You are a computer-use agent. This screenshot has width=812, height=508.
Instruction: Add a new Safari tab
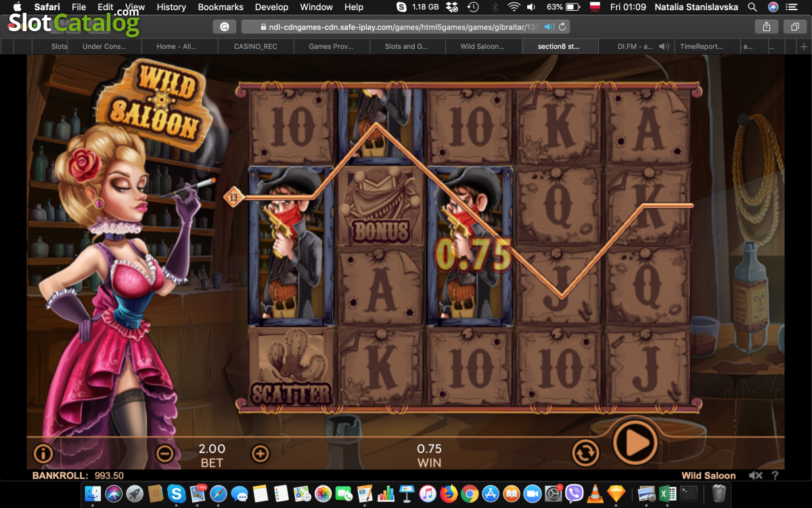(x=804, y=47)
